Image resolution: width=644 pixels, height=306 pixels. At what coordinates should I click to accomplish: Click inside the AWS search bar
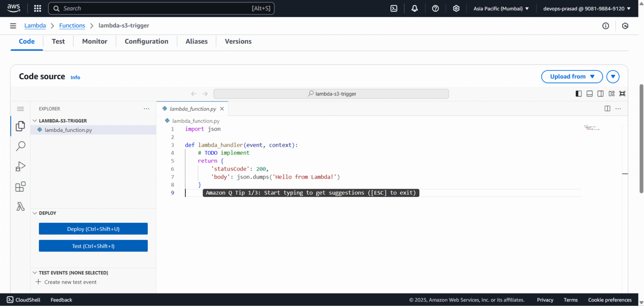[161, 8]
